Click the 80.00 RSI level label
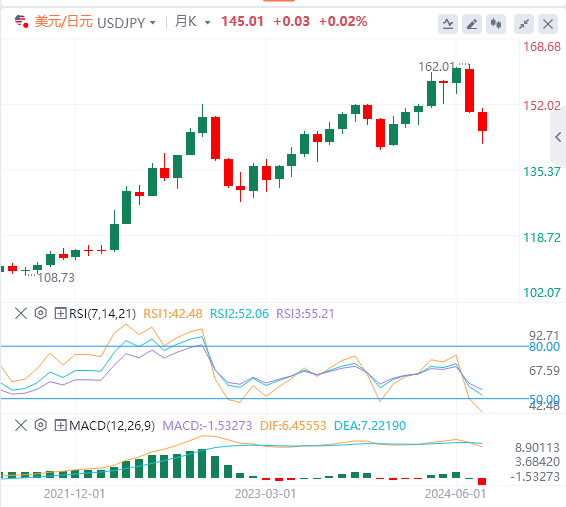Viewport: 566px width, 507px height. pos(544,347)
